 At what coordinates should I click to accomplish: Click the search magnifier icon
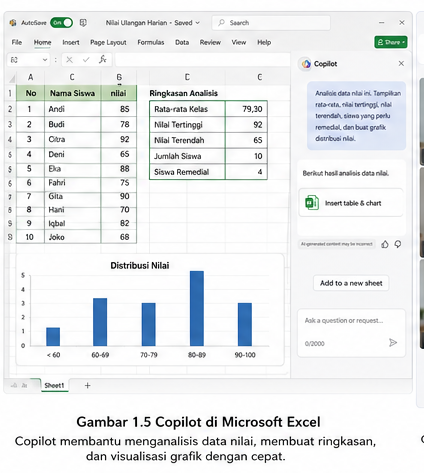point(221,23)
